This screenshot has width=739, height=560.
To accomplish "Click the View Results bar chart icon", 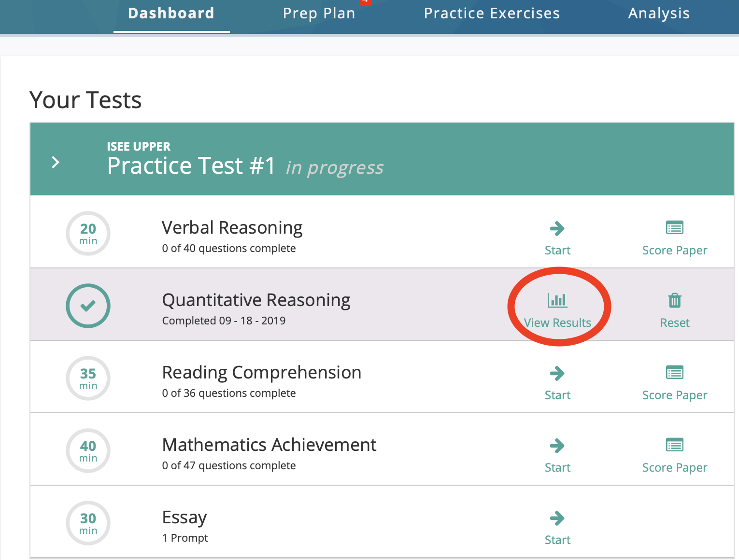I will click(557, 300).
